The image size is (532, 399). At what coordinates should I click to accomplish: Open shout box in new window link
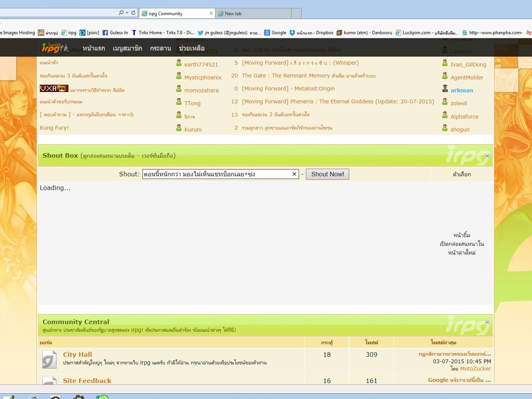tap(462, 248)
